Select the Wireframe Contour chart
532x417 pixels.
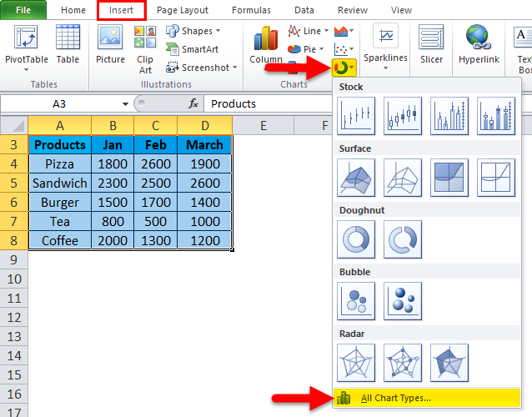(496, 178)
